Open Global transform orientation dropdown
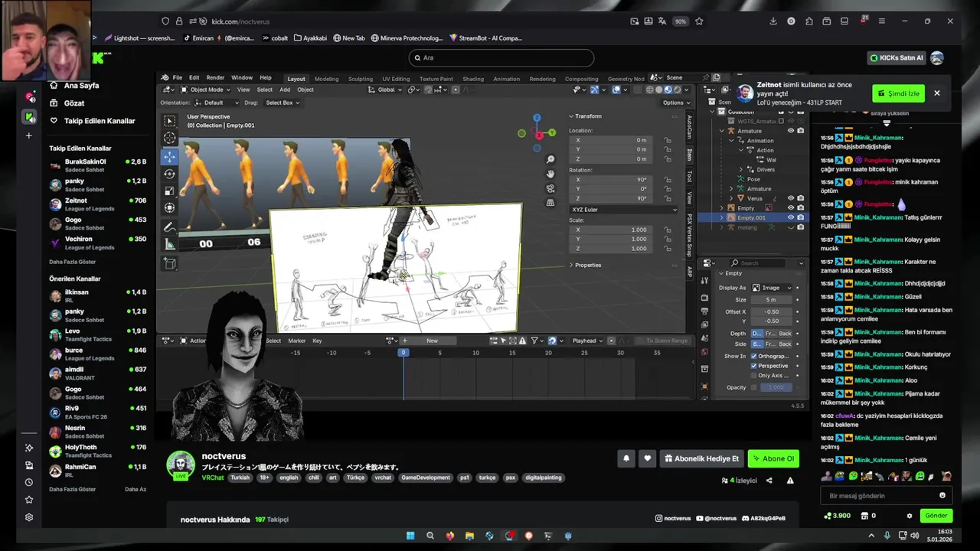This screenshot has height=551, width=980. [385, 90]
